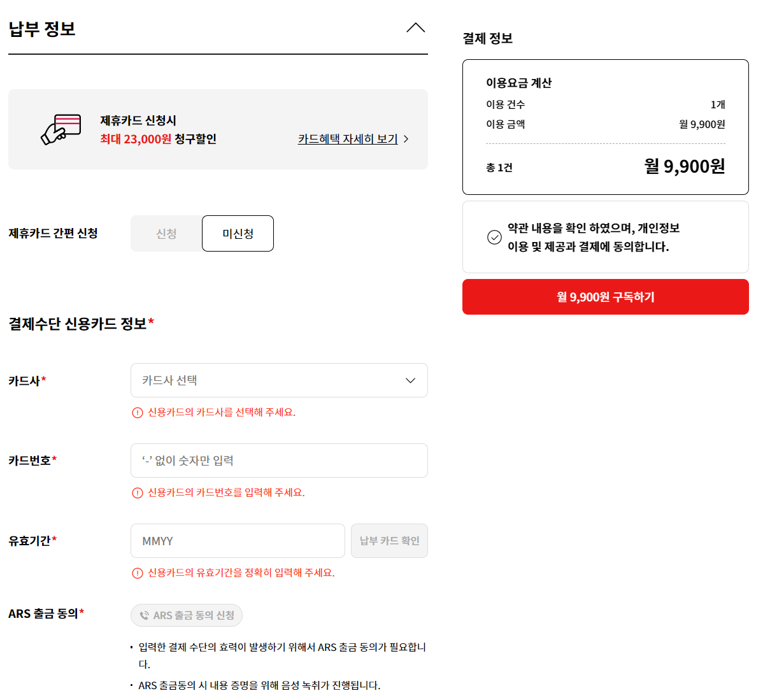Click the chevron arrow inside the 카드사 선택 field

click(x=410, y=380)
